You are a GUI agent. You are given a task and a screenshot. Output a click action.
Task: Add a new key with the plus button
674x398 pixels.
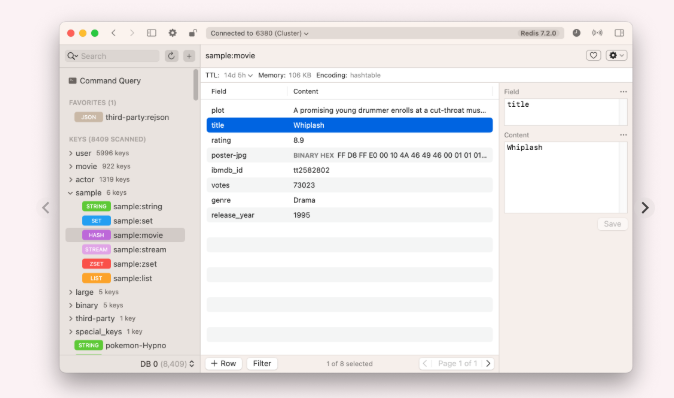point(189,56)
